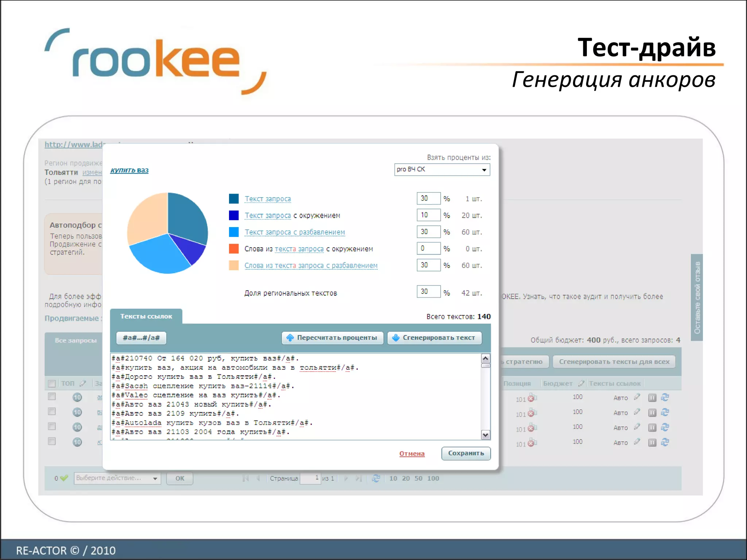The image size is (747, 560).
Task: Click down arrow of the anchor text scrollbar
Action: pos(485,435)
